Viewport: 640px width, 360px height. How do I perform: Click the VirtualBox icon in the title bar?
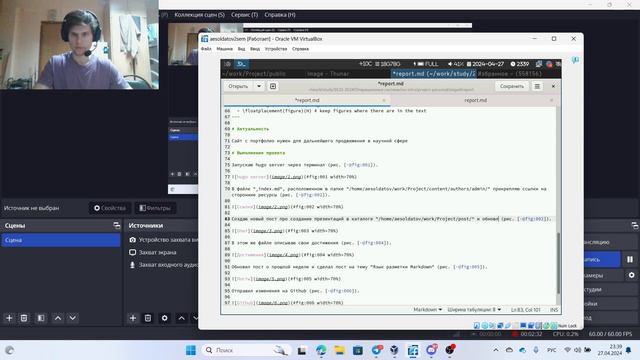point(205,39)
